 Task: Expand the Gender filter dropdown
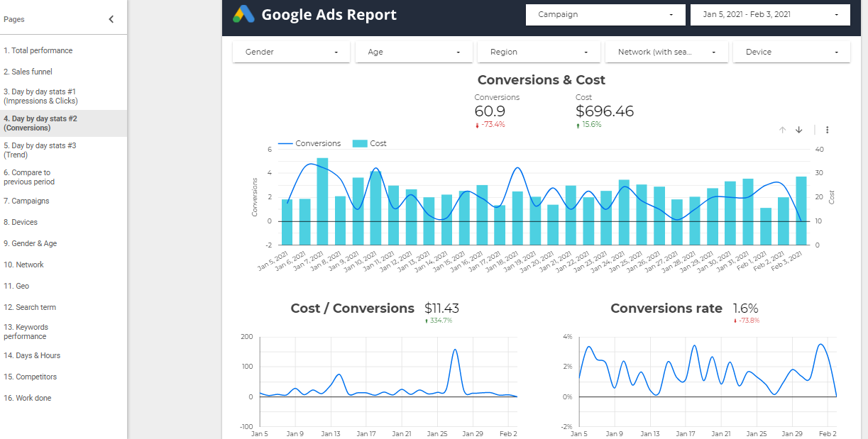tap(291, 52)
